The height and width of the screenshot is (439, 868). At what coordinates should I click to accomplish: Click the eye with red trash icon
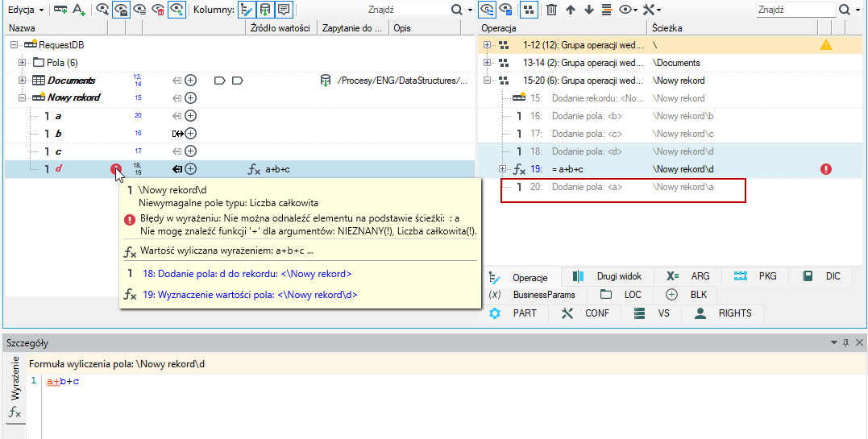pos(158,10)
